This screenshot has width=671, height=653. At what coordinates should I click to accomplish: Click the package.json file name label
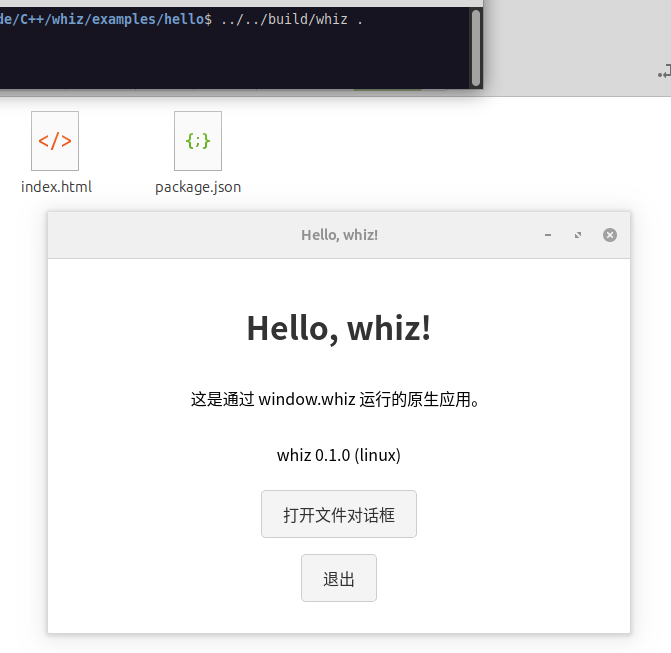coord(198,187)
